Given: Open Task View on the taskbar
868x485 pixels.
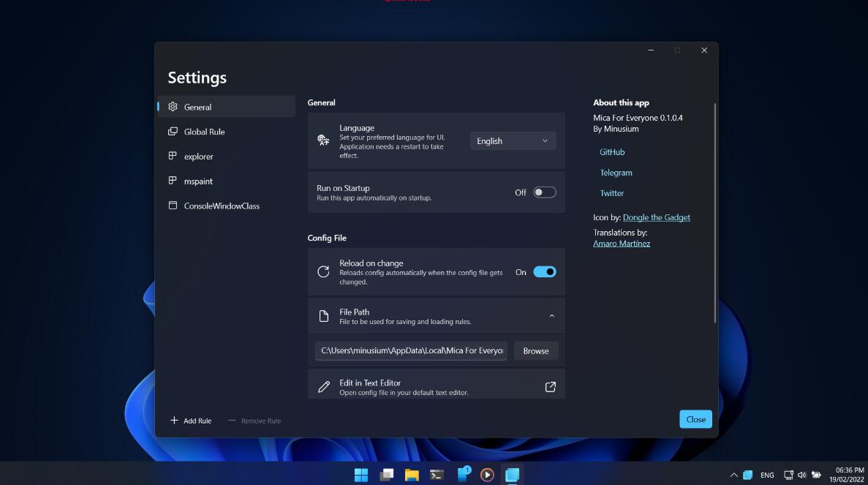Looking at the screenshot, I should click(x=386, y=475).
